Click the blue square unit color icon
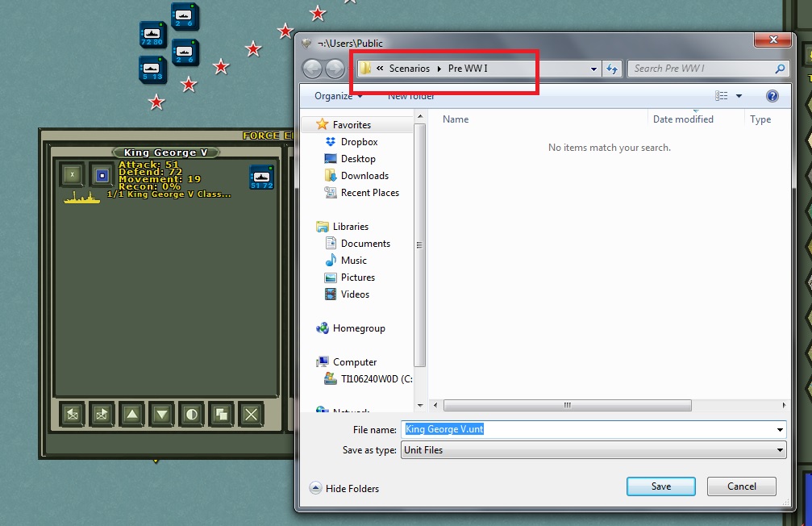Viewport: 812px width, 526px height. (102, 175)
